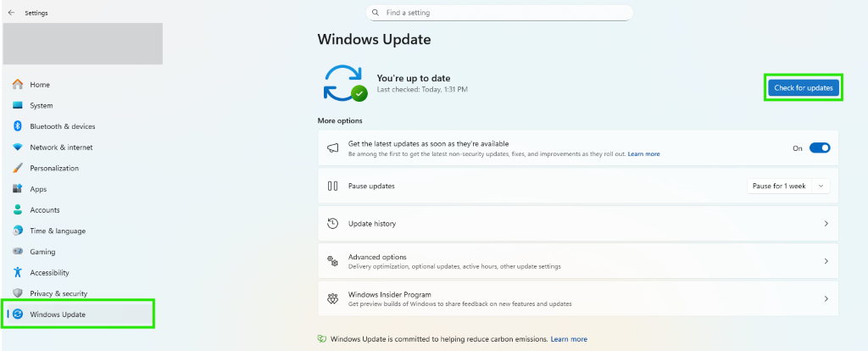Click the Home house icon in sidebar
Screen dimensions: 868x351
18,84
